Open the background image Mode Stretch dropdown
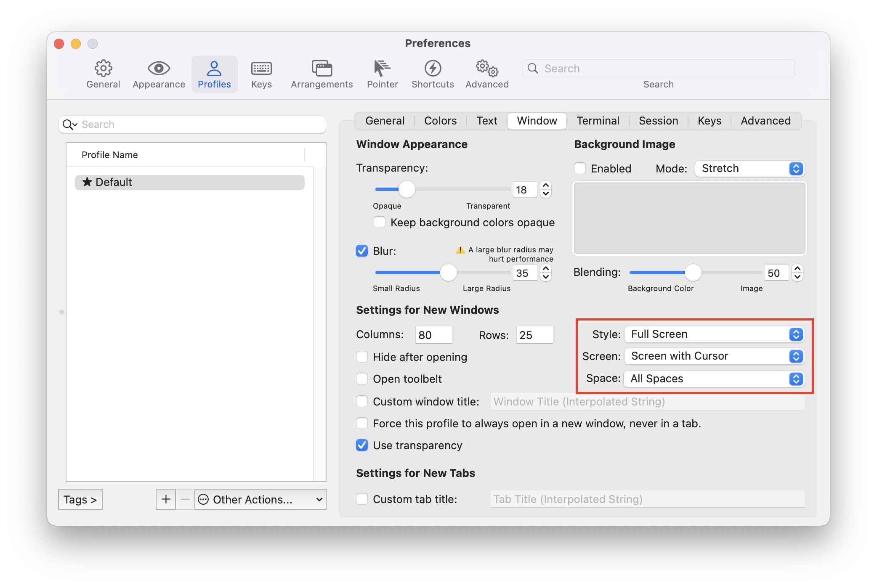Image resolution: width=877 pixels, height=588 pixels. point(749,169)
